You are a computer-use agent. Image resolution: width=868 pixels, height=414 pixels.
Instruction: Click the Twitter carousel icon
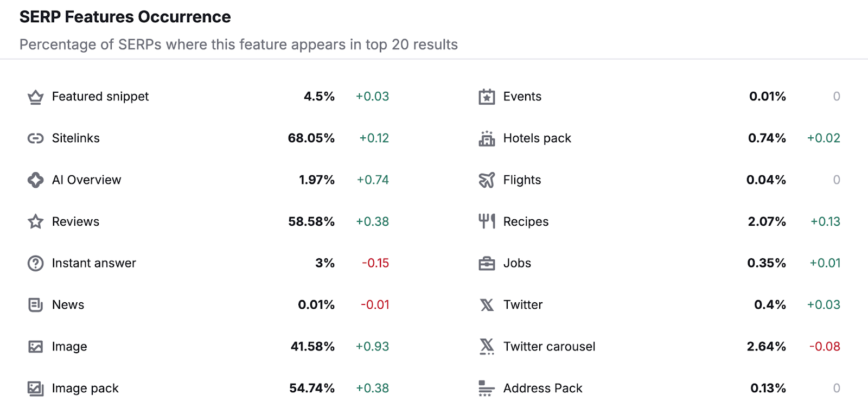487,346
